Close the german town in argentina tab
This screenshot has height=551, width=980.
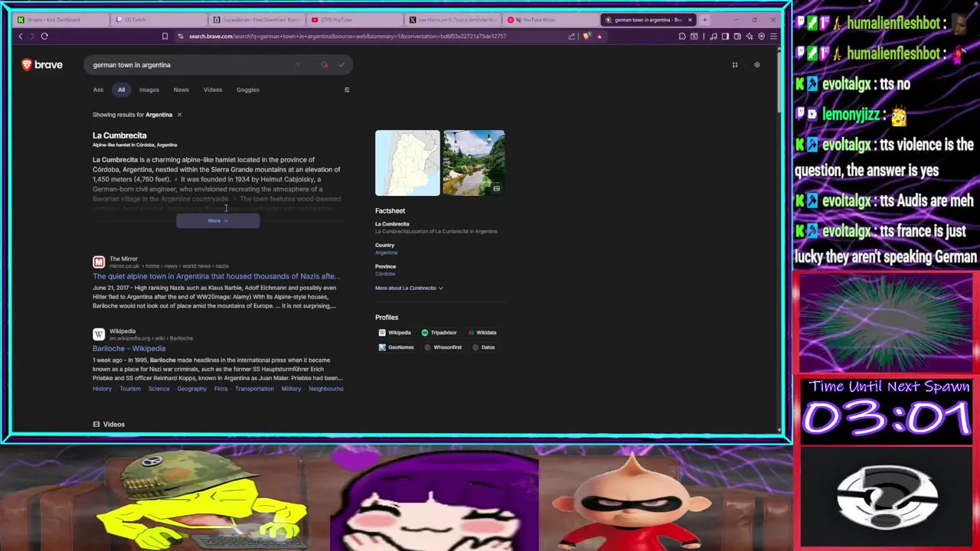(690, 19)
